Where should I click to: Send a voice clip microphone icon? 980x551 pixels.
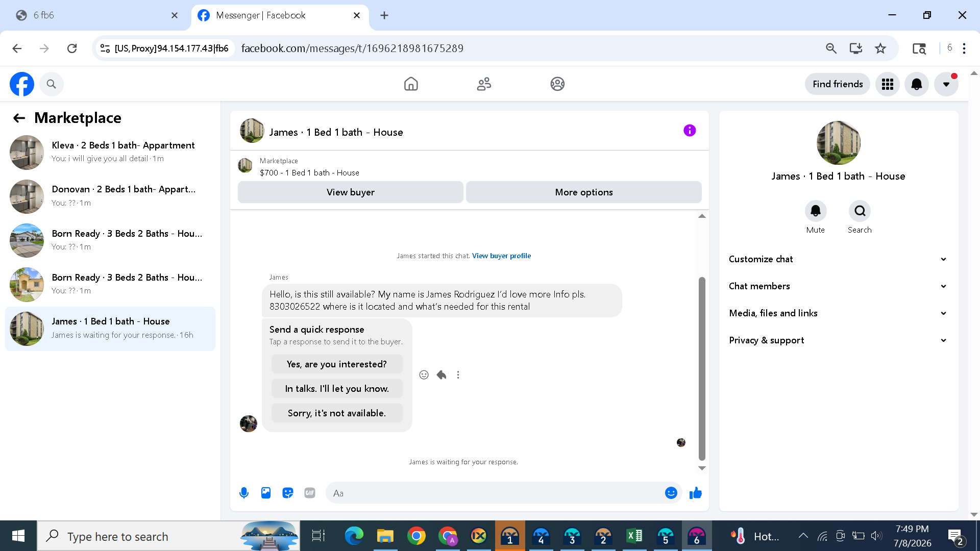pyautogui.click(x=244, y=493)
